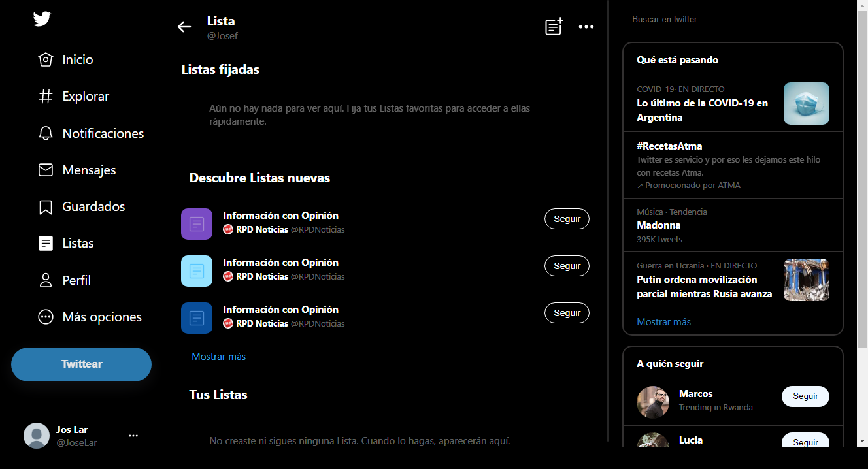Viewport: 868px width, 469px height.
Task: Follow the first Información con Opinión list
Action: [x=566, y=219]
